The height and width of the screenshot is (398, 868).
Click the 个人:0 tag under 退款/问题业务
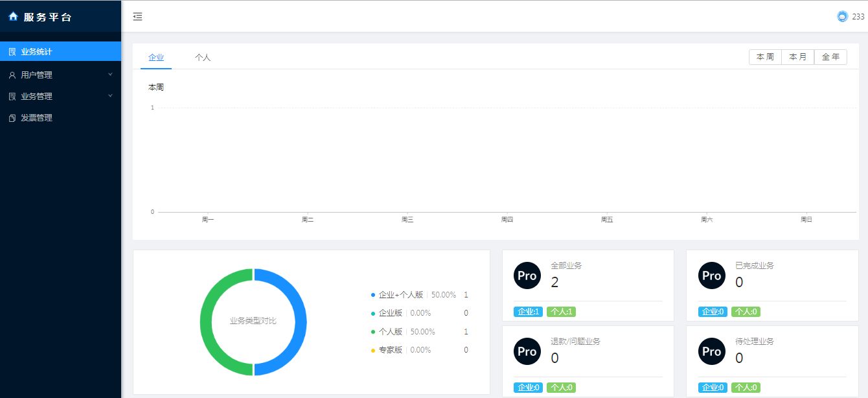(561, 388)
